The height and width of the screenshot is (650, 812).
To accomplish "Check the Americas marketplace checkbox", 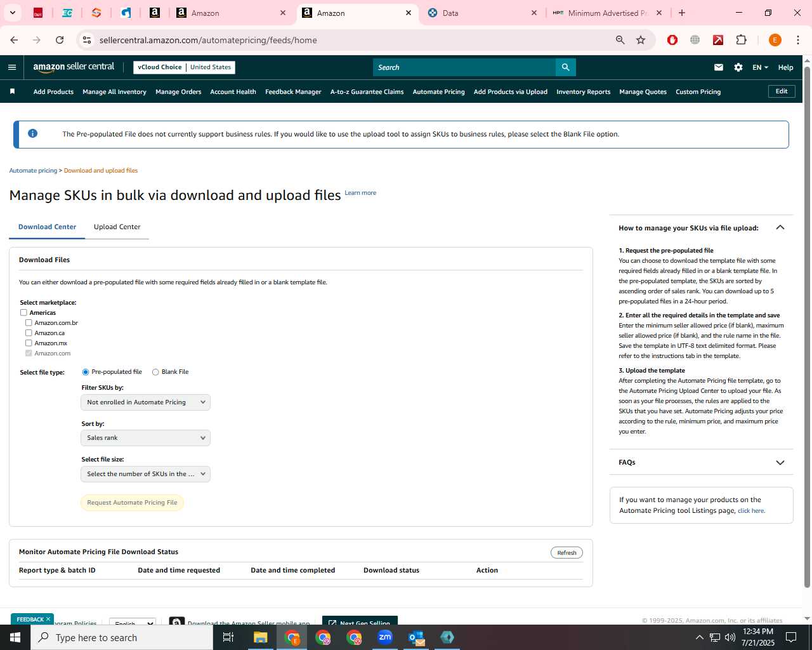I will click(x=23, y=312).
